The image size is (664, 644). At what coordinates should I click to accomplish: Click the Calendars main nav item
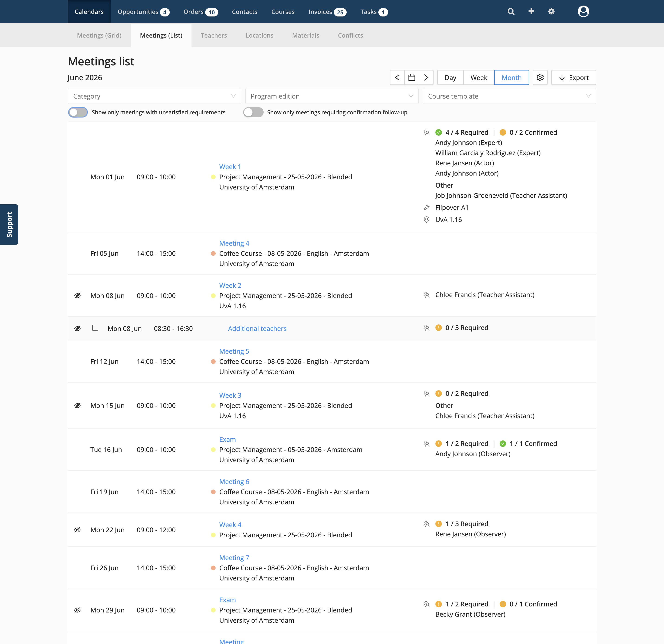tap(89, 12)
